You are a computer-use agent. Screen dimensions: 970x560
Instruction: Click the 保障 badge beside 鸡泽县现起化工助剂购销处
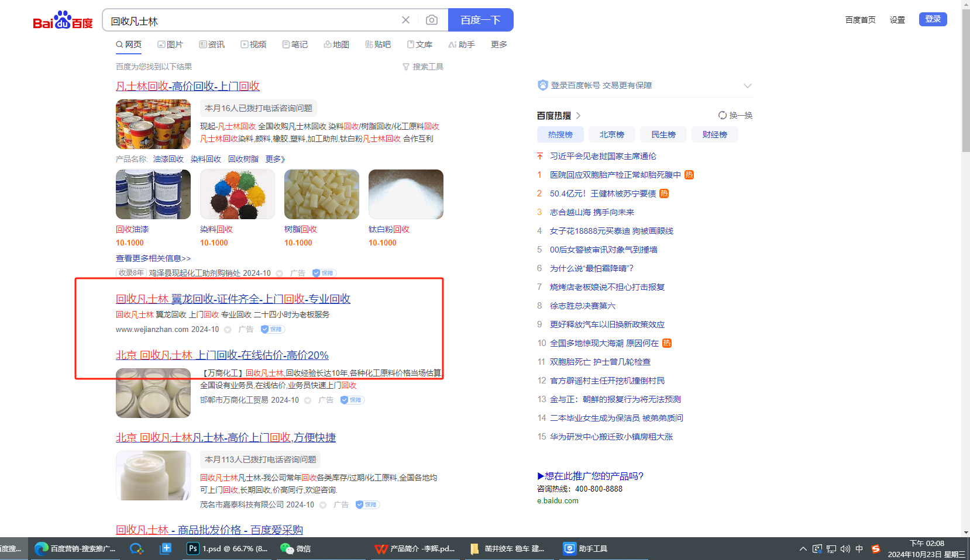(x=324, y=273)
